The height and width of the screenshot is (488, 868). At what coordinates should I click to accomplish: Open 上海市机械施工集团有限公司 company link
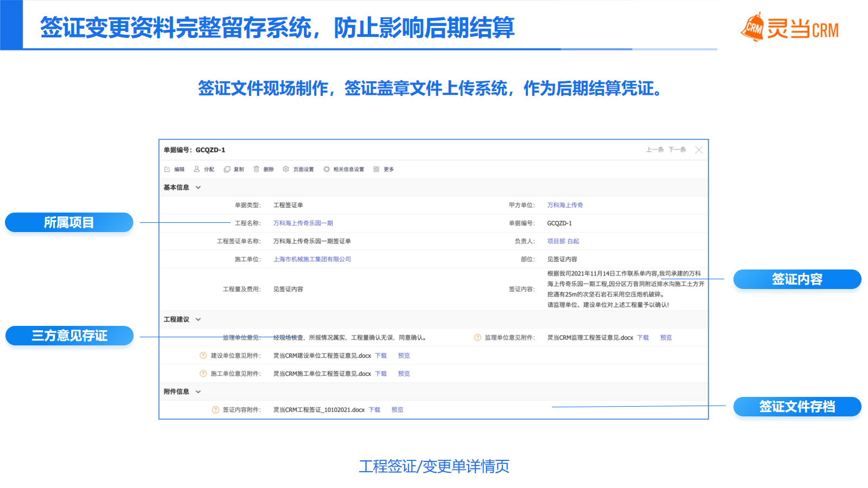(312, 259)
